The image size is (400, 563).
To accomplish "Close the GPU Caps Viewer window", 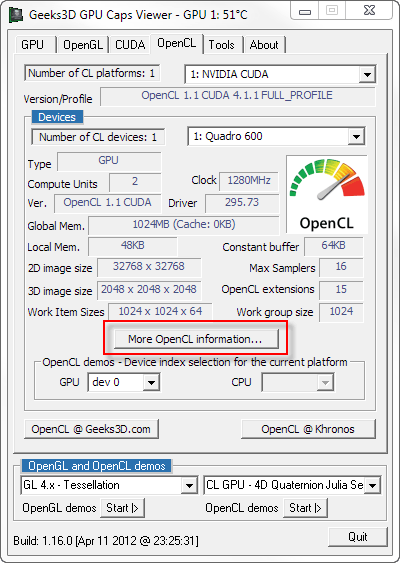I will pos(370,11).
